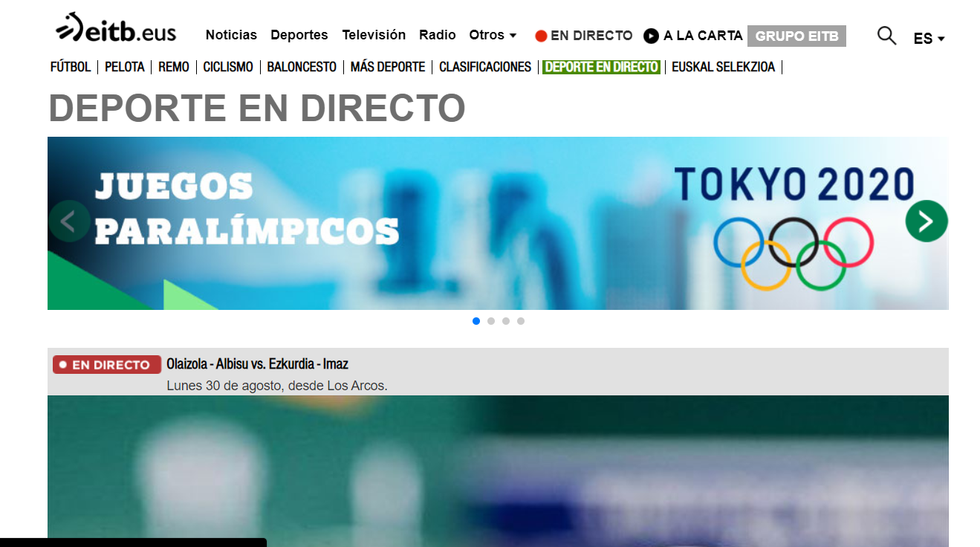Switch to the Fútbol sports tab
The image size is (980, 547).
(x=71, y=67)
